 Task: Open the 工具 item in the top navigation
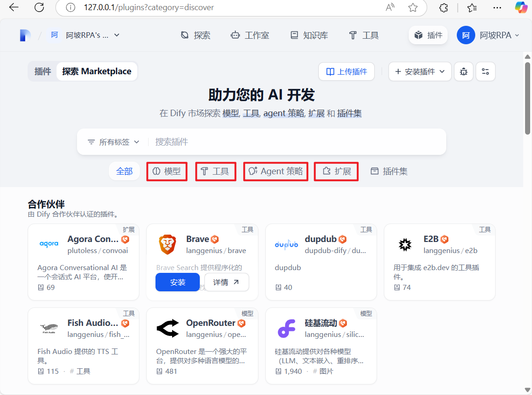coord(364,35)
